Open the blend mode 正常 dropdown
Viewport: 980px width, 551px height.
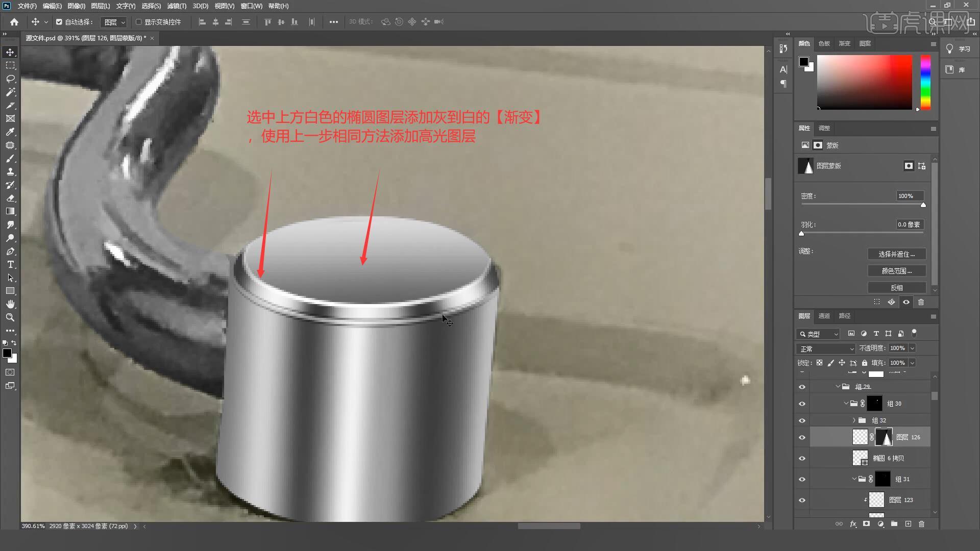825,348
